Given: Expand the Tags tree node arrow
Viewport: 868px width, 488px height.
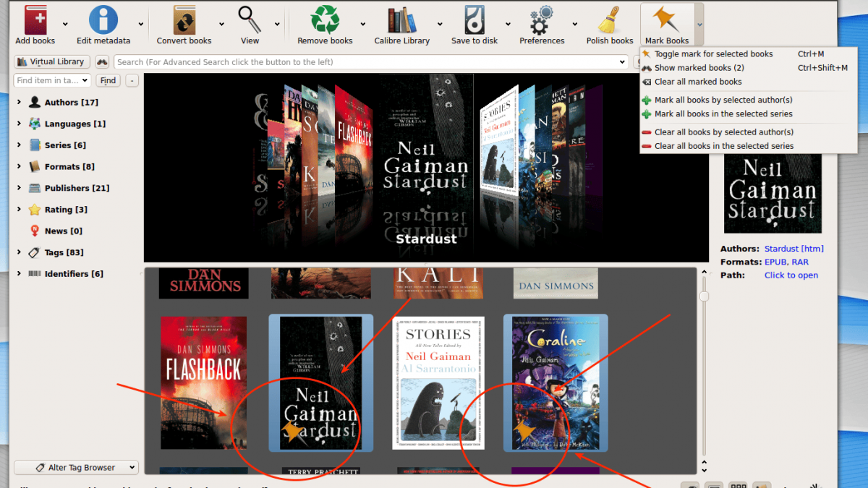Looking at the screenshot, I should click(20, 252).
